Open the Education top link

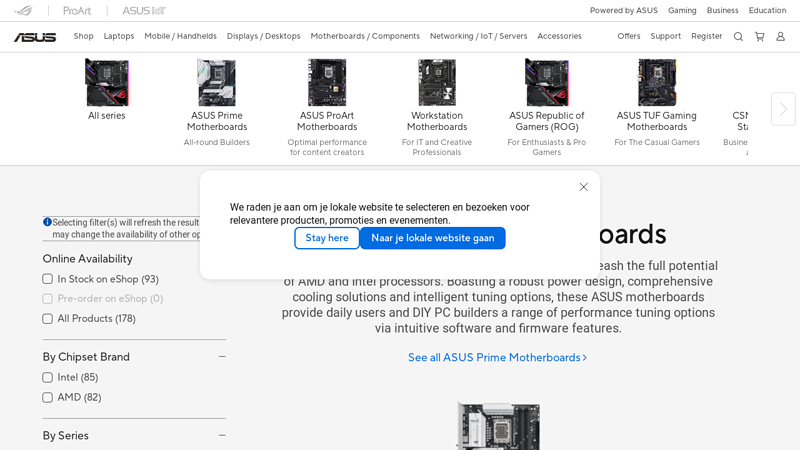(767, 10)
